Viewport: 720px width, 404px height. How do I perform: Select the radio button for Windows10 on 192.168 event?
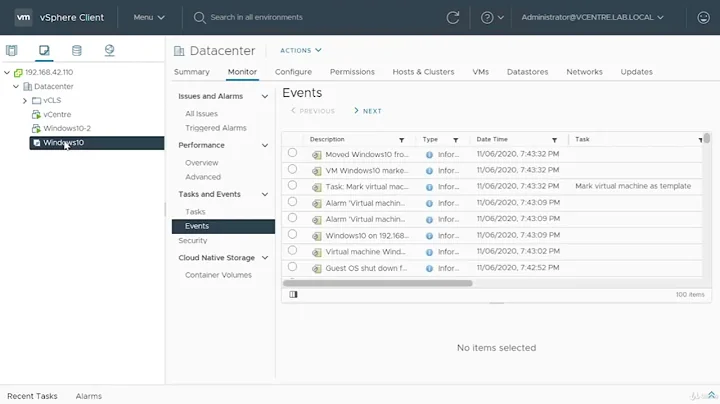coord(292,234)
